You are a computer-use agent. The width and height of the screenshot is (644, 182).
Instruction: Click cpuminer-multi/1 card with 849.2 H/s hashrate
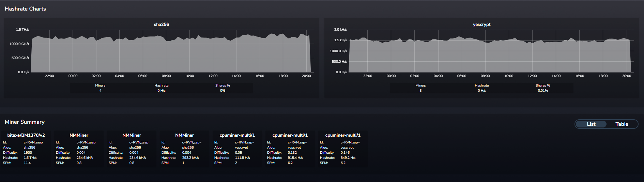pyautogui.click(x=343, y=135)
